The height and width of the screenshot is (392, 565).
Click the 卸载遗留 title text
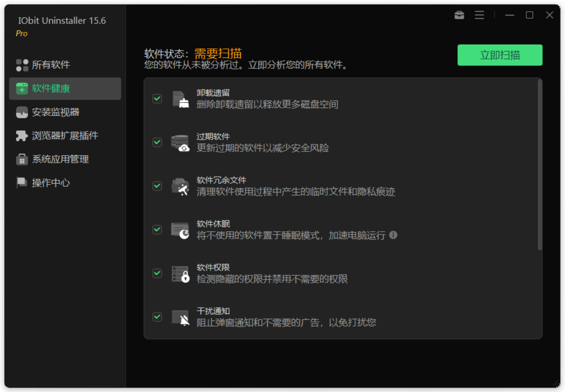coord(213,93)
